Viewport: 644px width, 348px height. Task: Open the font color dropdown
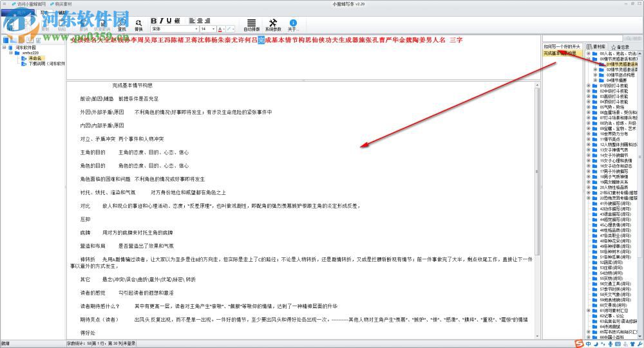tap(224, 29)
